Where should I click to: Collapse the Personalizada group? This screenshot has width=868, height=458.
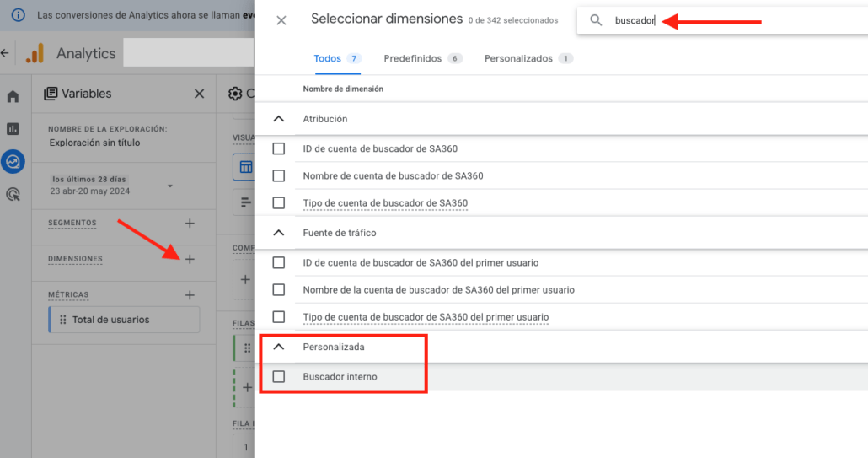[278, 347]
